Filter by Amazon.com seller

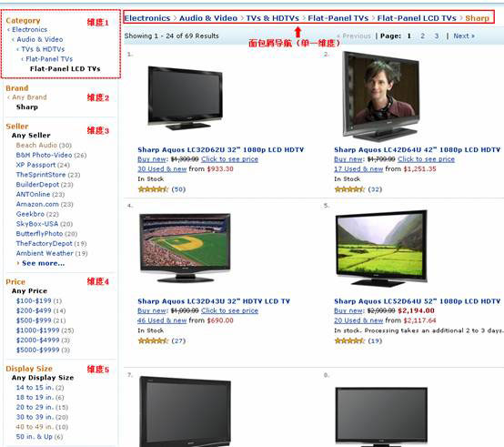[37, 204]
